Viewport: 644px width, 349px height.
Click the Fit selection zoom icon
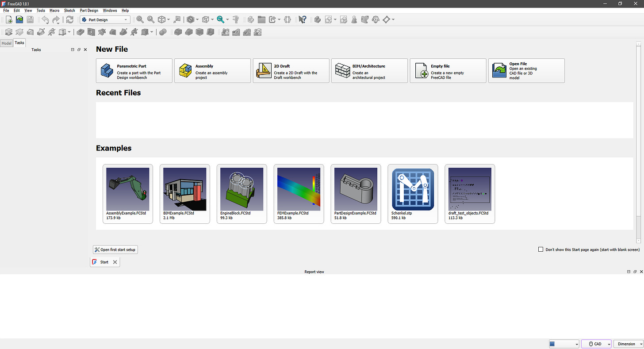151,19
